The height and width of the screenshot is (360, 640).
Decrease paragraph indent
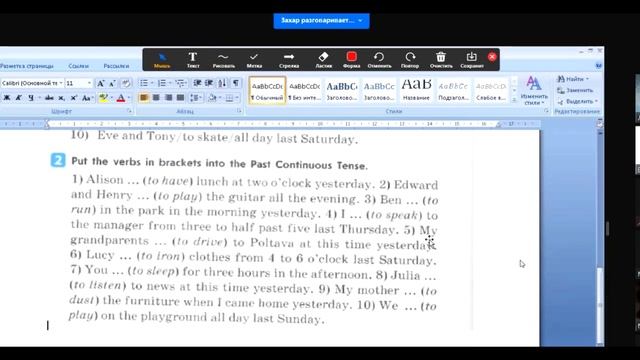pyautogui.click(x=197, y=83)
